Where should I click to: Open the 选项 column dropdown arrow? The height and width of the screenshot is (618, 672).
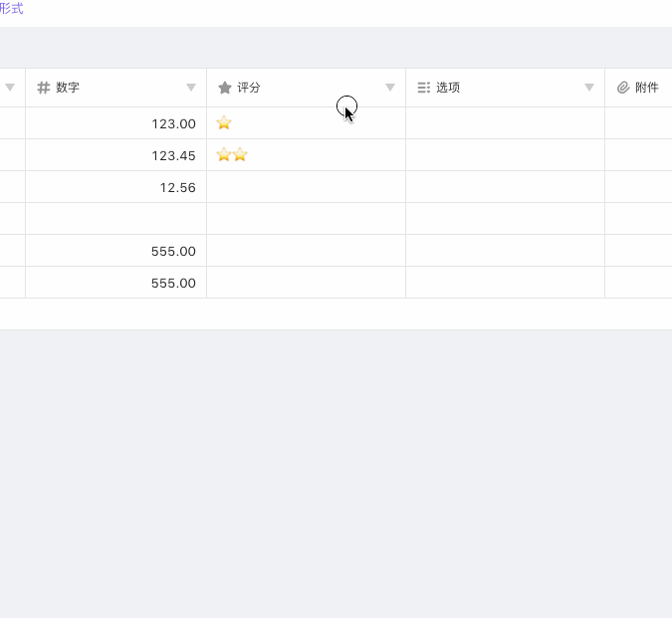[589, 88]
